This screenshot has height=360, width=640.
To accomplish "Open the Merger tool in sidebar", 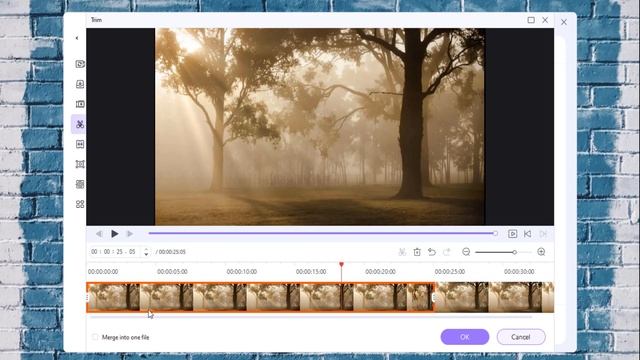I will 80,144.
